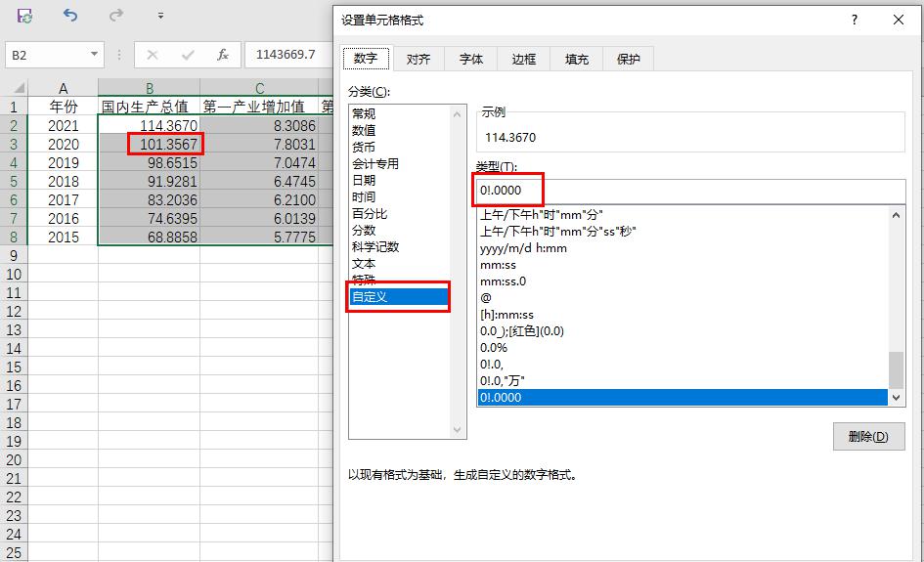Select cell A1 年份

point(63,107)
